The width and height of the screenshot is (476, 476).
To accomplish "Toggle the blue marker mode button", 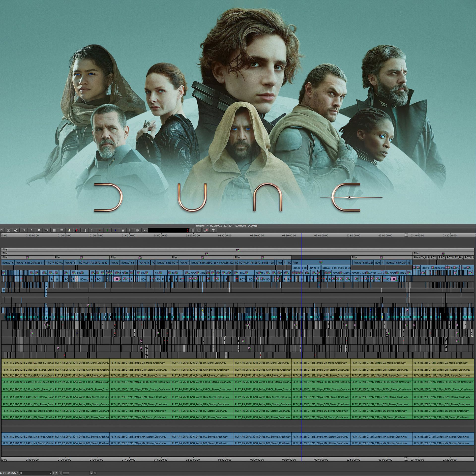I will point(115,230).
